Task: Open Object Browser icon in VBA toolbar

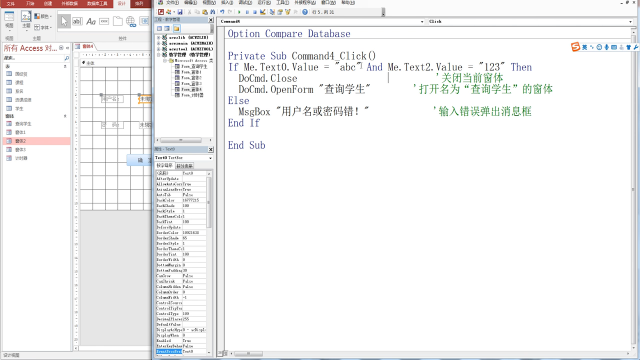Action: pyautogui.click(x=288, y=12)
